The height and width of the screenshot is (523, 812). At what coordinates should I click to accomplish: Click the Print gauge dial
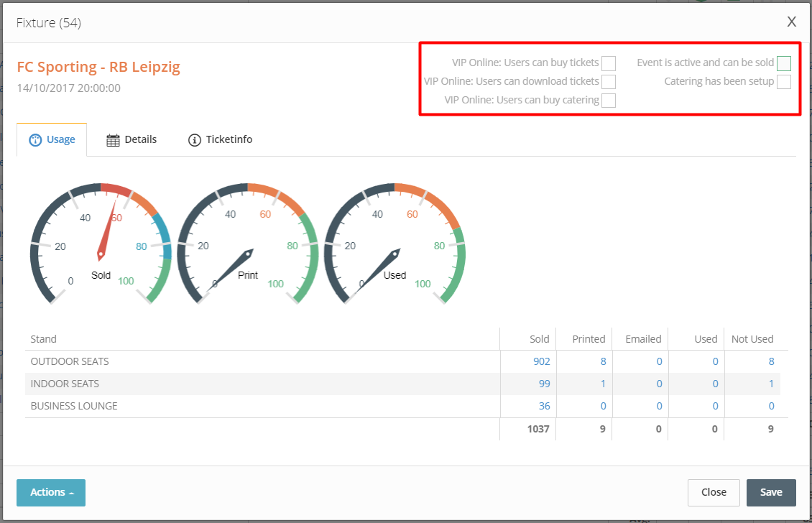click(x=247, y=244)
